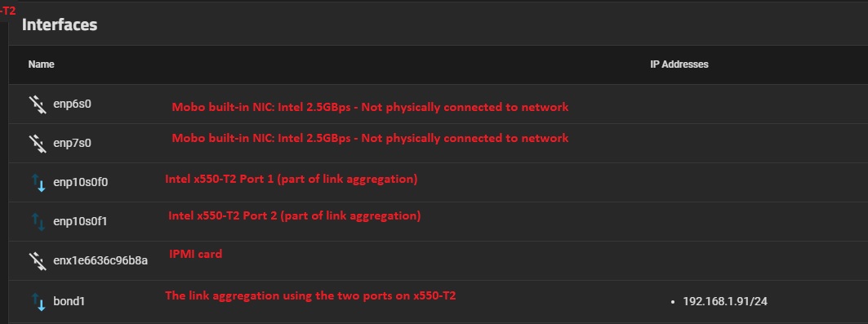Click the disconnected link icon for enp6s0
The image size is (868, 324).
tap(37, 104)
